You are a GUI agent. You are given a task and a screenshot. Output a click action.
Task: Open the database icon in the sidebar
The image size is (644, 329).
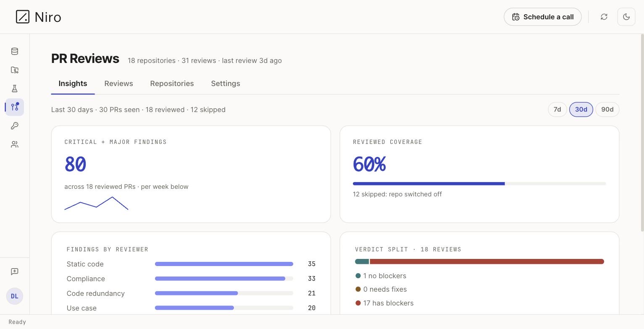[x=15, y=51]
